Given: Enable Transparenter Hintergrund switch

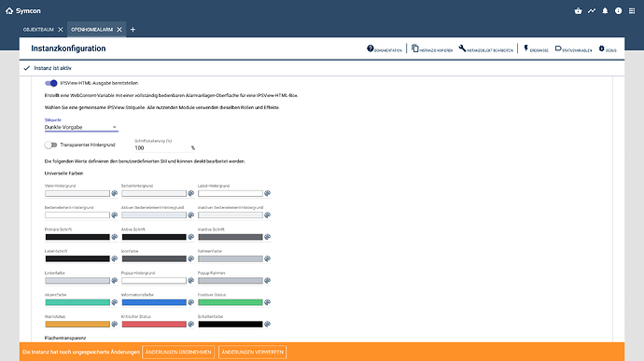Looking at the screenshot, I should 51,145.
